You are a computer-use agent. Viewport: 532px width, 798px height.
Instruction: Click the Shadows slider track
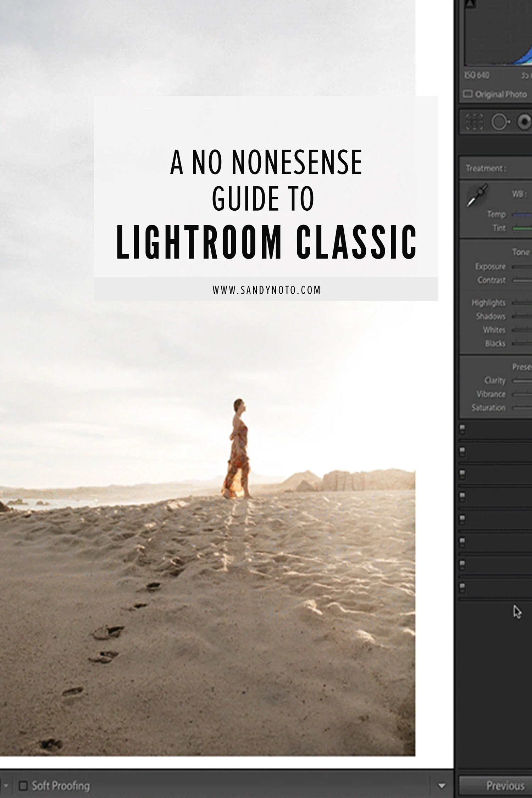(x=522, y=316)
